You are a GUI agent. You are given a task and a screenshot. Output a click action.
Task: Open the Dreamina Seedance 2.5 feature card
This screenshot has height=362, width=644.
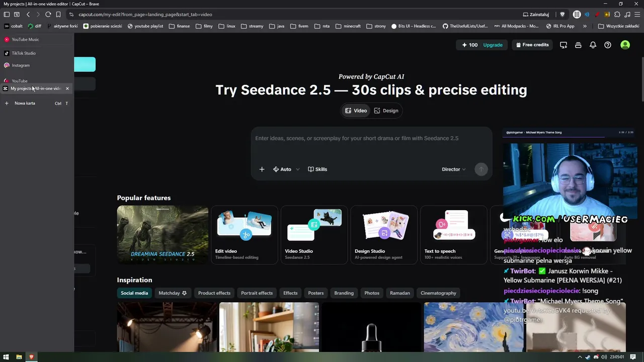pyautogui.click(x=163, y=235)
